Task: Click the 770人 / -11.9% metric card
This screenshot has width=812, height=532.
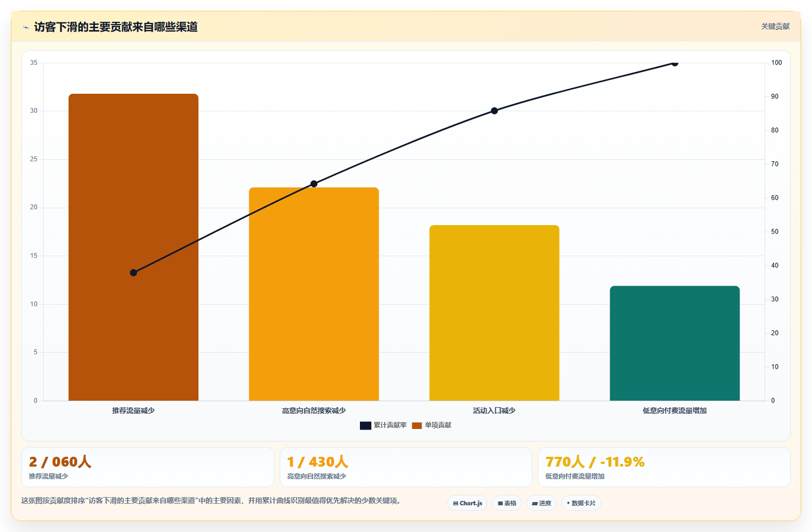Action: (x=664, y=467)
